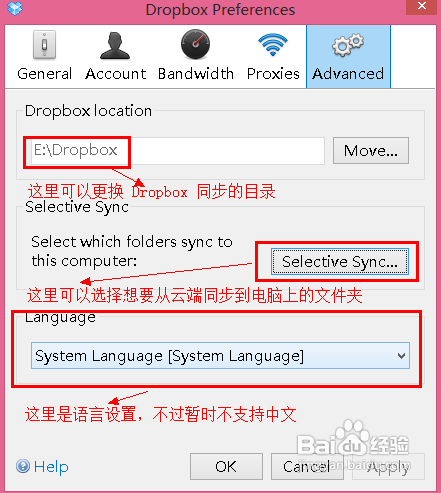Image resolution: width=441 pixels, height=493 pixels.
Task: Confirm preferences with the OK button
Action: (226, 466)
